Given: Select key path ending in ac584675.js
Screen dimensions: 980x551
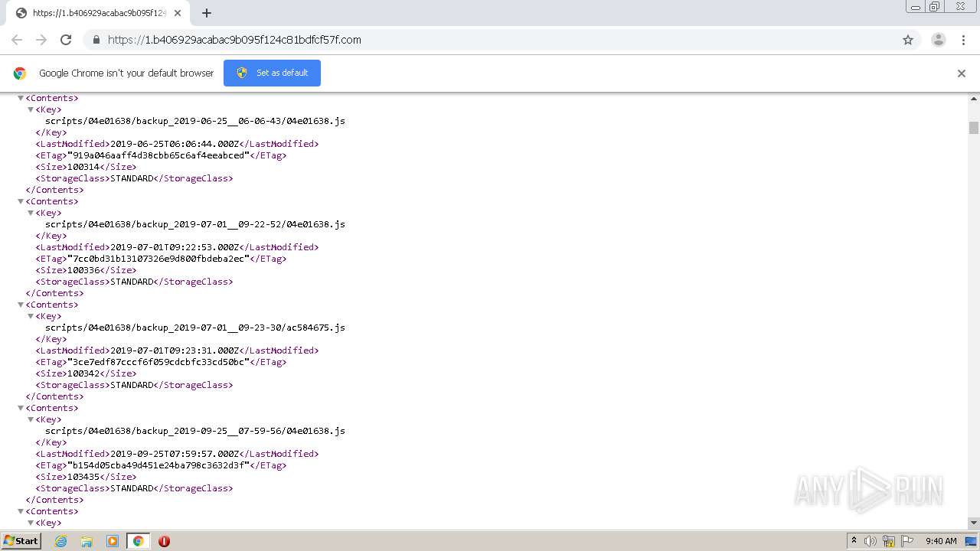Looking at the screenshot, I should [x=195, y=328].
